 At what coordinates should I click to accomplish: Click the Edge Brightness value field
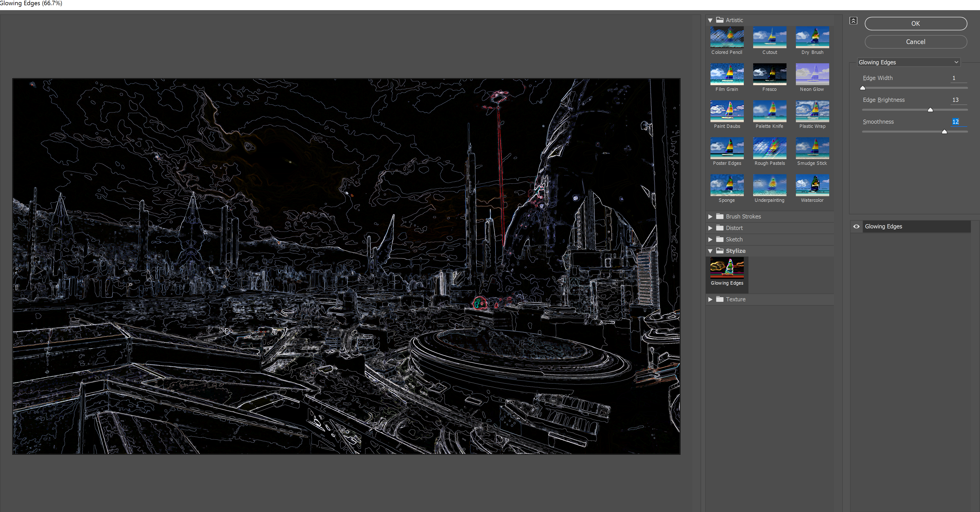pos(958,100)
